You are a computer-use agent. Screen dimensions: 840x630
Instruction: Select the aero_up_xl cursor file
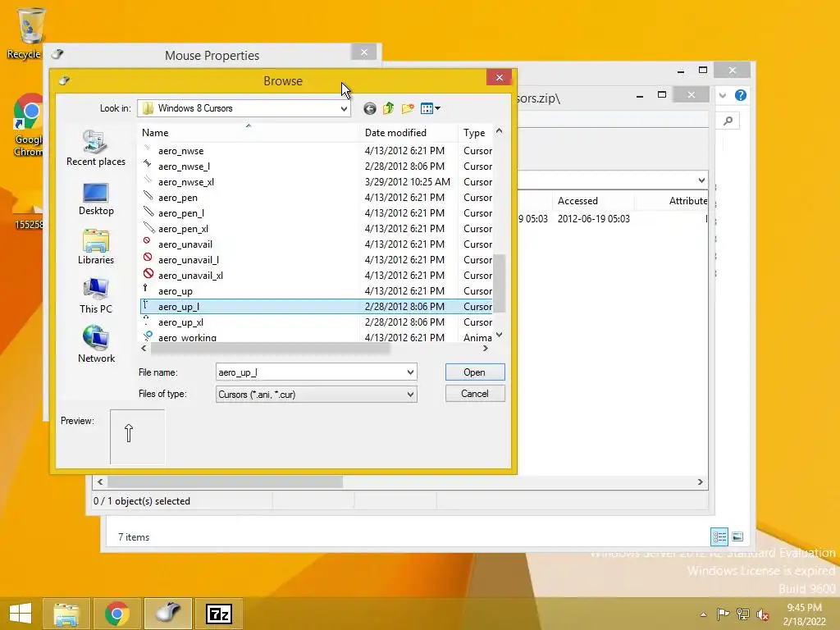pyautogui.click(x=316, y=322)
